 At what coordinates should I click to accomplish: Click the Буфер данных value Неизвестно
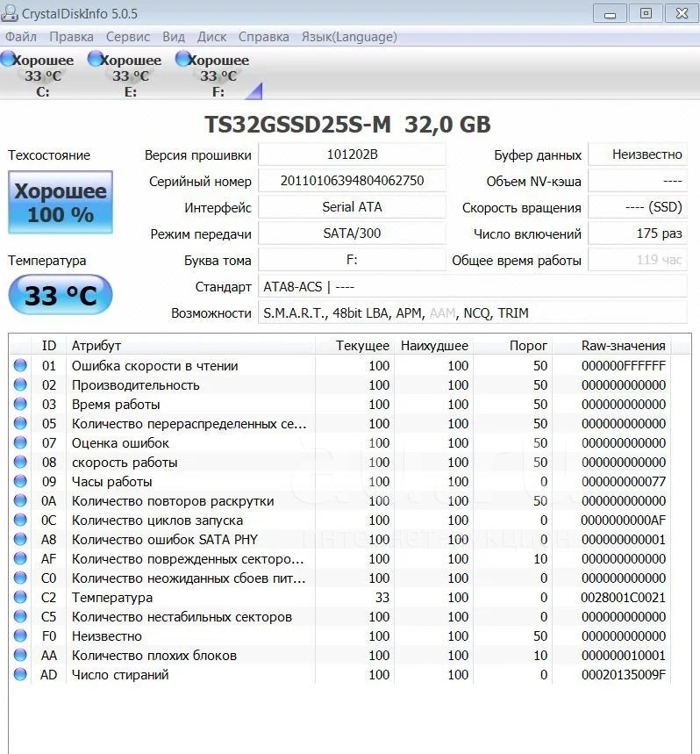coord(638,154)
